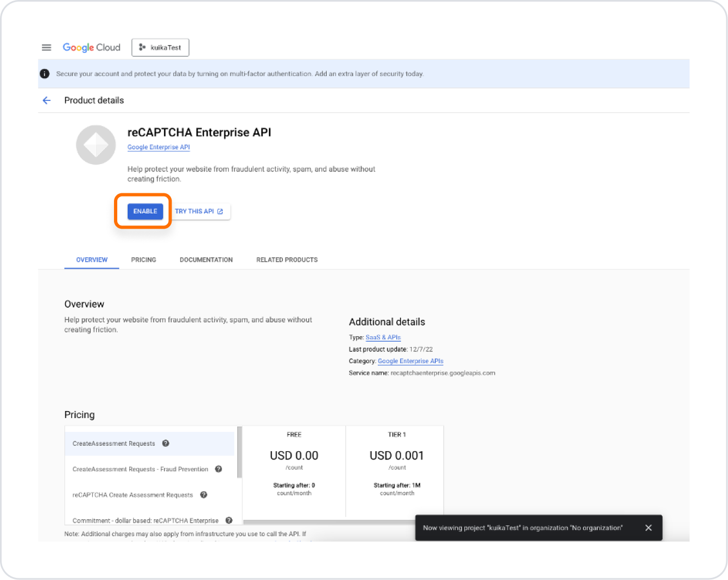
Task: Click help icon beside reCAPTCHA Create Assessment Requests
Action: click(204, 495)
